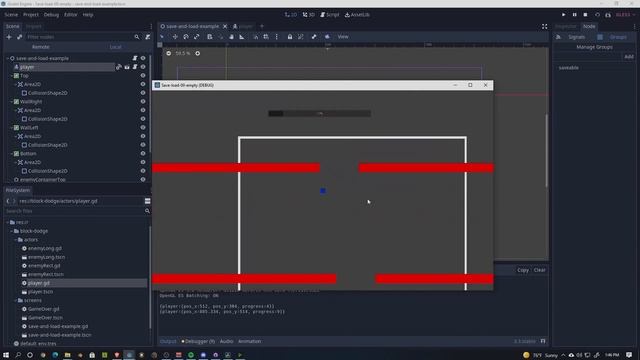Clear the output log
Viewport: 640px width, 360px height.
(x=540, y=270)
